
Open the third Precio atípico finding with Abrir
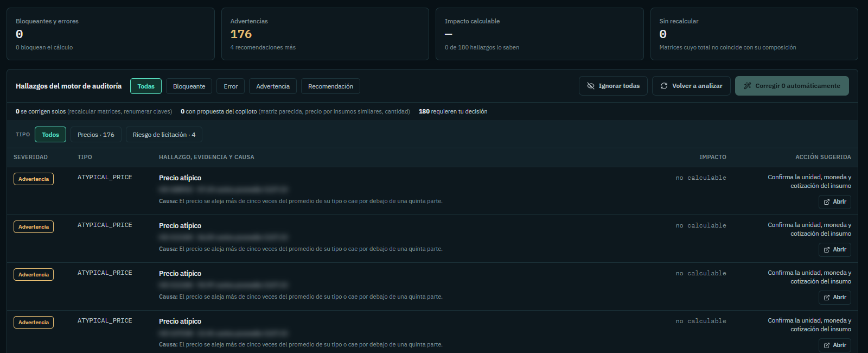tap(834, 298)
